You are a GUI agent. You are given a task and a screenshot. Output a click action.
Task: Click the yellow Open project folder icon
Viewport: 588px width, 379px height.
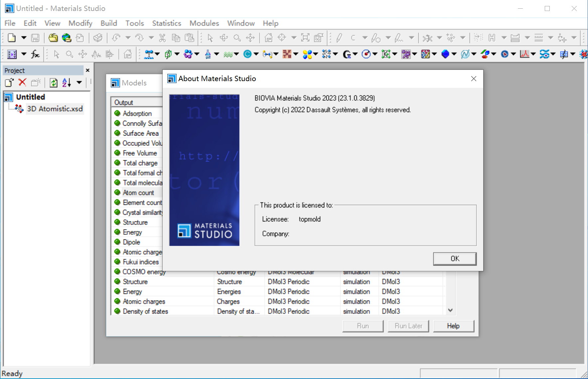click(x=53, y=38)
